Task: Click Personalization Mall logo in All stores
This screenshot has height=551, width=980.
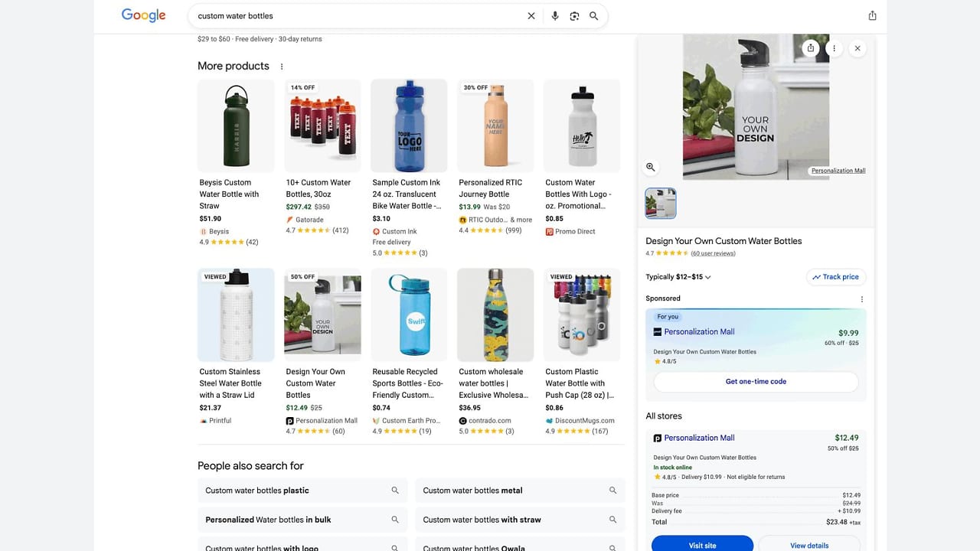Action: tap(658, 439)
